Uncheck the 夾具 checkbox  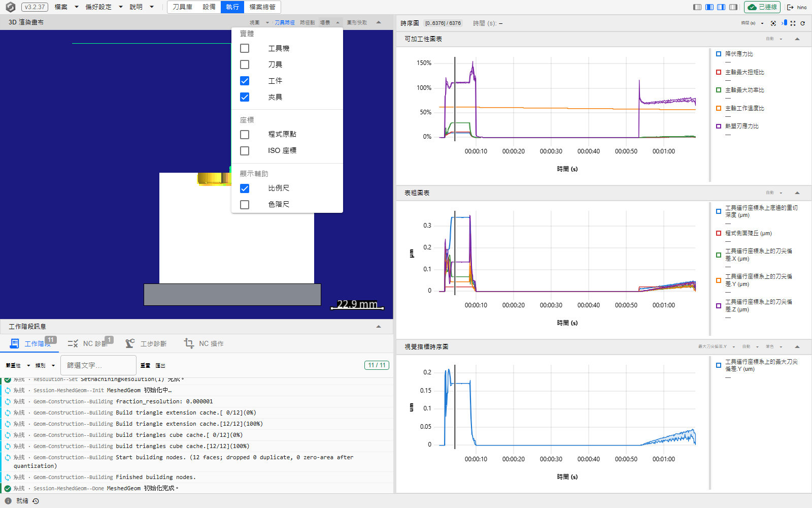pos(245,97)
